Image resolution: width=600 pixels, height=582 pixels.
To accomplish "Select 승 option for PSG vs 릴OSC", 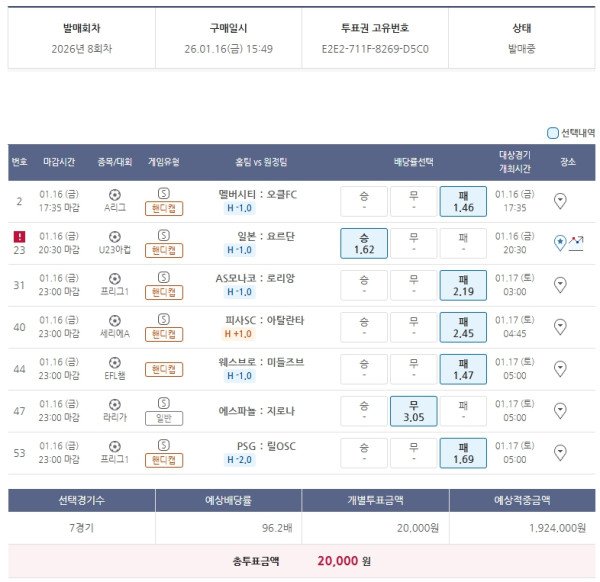I will coord(364,453).
